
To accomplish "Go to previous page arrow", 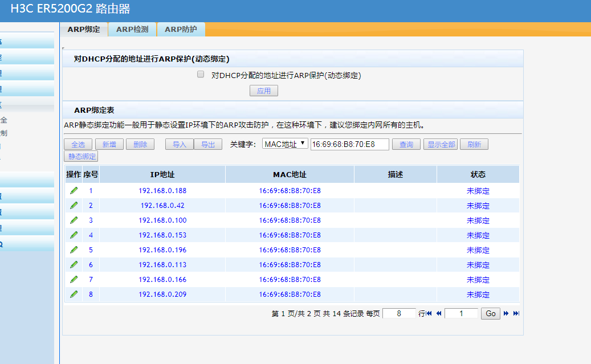I will 439,313.
